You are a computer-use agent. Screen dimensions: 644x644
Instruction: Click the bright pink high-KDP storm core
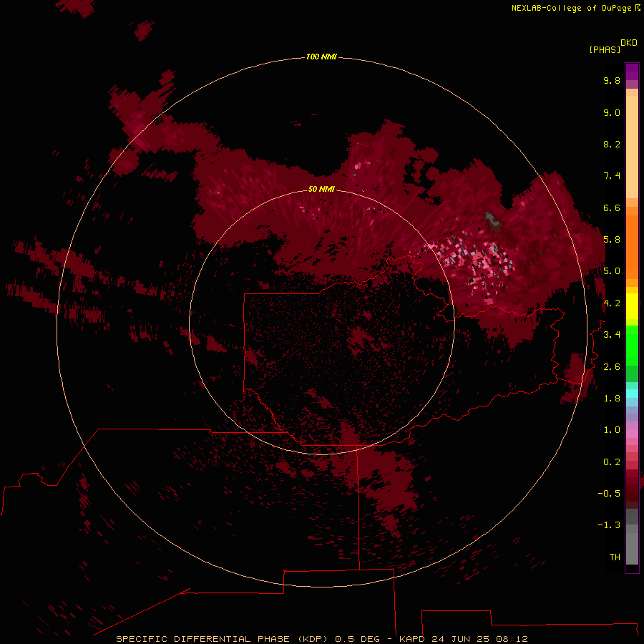[479, 260]
